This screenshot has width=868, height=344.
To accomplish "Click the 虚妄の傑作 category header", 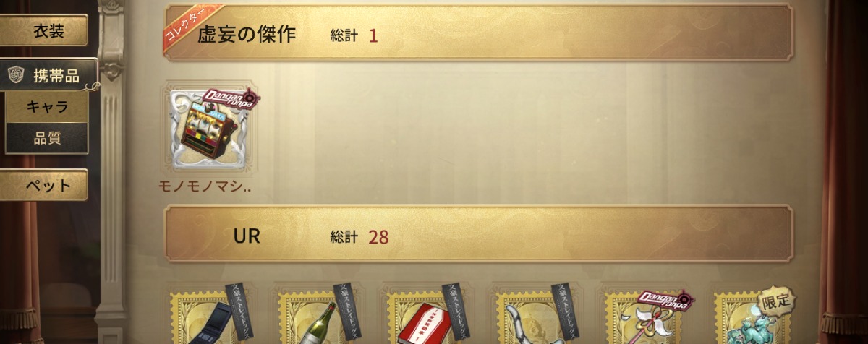I will pyautogui.click(x=479, y=34).
